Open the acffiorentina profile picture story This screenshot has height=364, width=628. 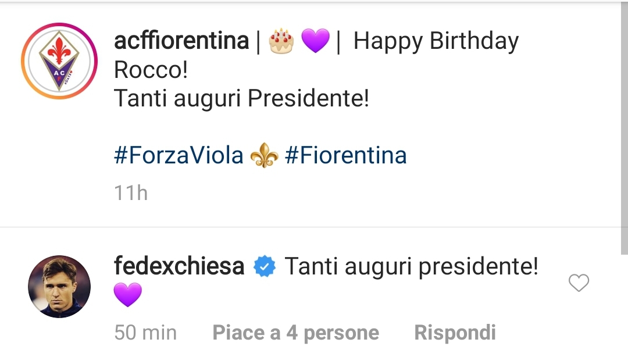click(59, 60)
